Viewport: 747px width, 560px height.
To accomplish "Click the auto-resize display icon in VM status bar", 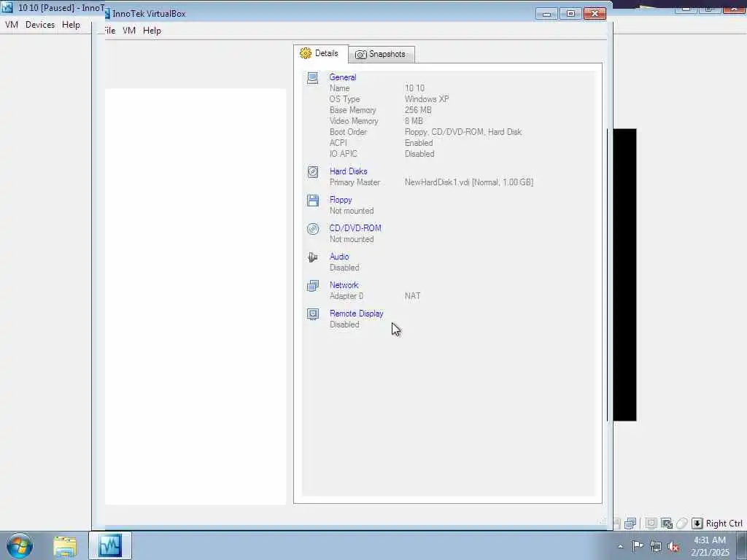I will click(x=667, y=524).
